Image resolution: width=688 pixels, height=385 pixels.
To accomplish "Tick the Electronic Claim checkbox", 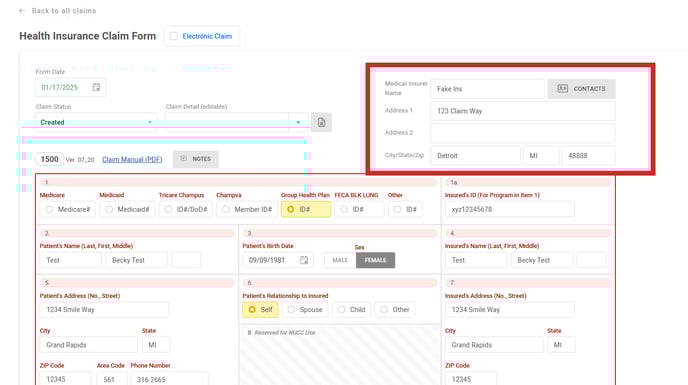I will [174, 36].
